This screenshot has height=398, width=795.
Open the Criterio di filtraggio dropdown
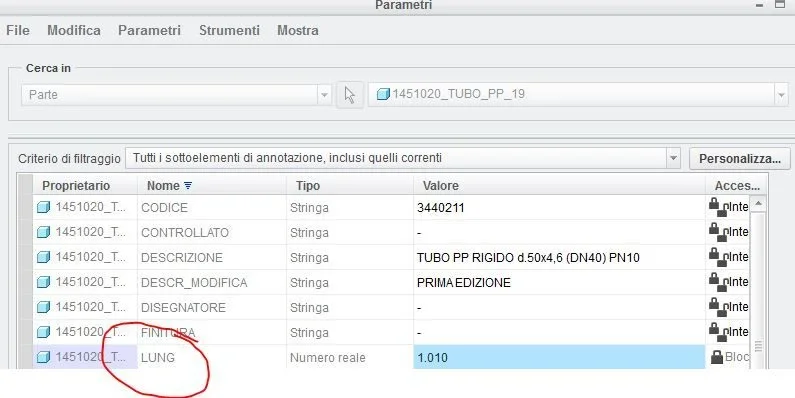coord(673,158)
